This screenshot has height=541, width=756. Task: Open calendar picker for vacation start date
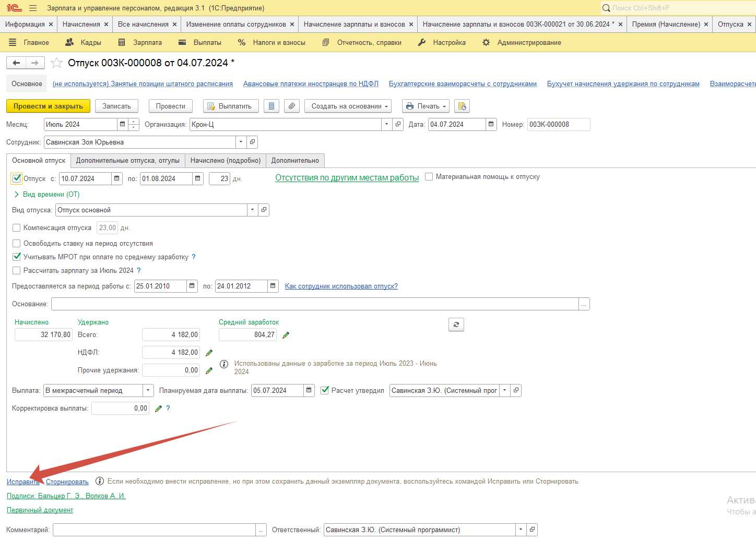coord(117,178)
